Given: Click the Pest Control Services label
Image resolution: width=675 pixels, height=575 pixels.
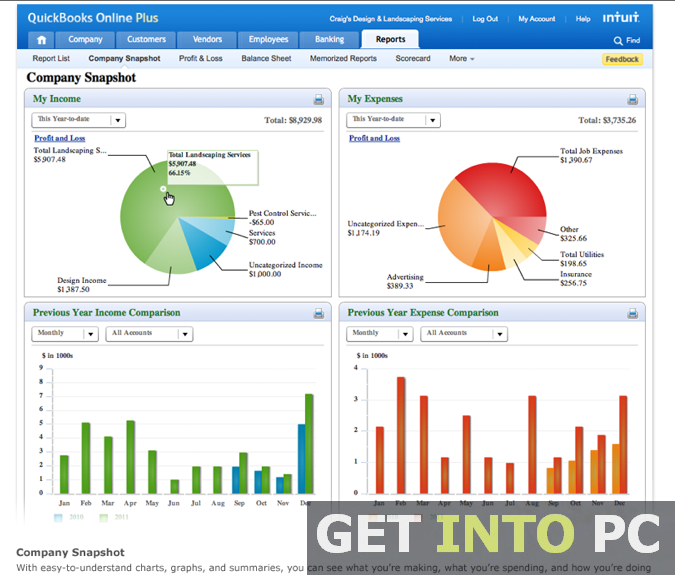Looking at the screenshot, I should pos(282,218).
